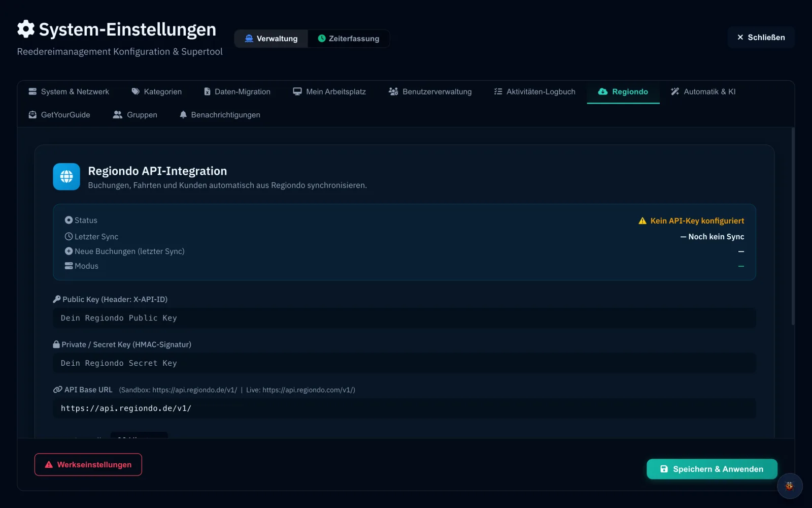Click the yellow warning triangle in status
Screen dimensions: 812x508
tap(642, 221)
